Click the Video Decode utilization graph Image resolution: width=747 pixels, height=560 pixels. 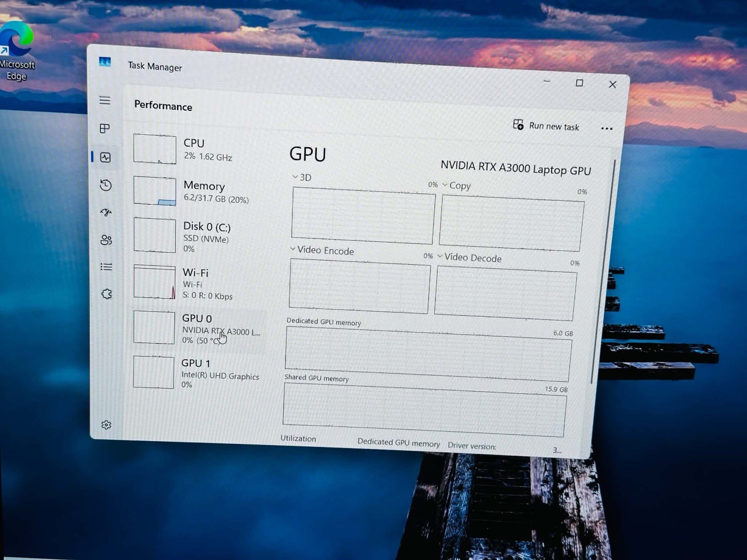click(x=506, y=293)
